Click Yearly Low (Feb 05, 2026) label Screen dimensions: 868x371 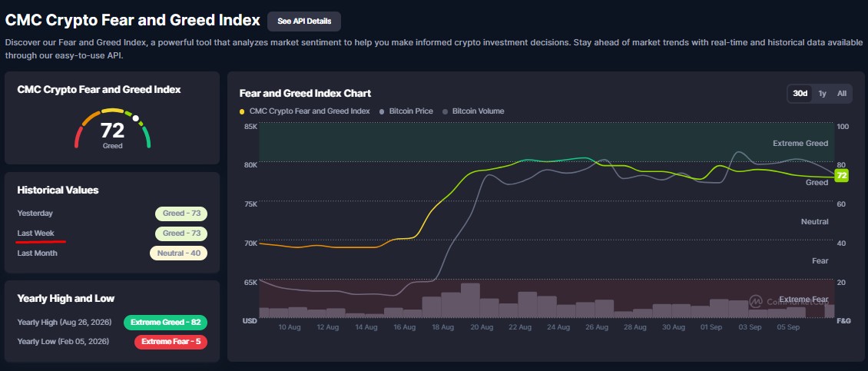[x=63, y=342]
